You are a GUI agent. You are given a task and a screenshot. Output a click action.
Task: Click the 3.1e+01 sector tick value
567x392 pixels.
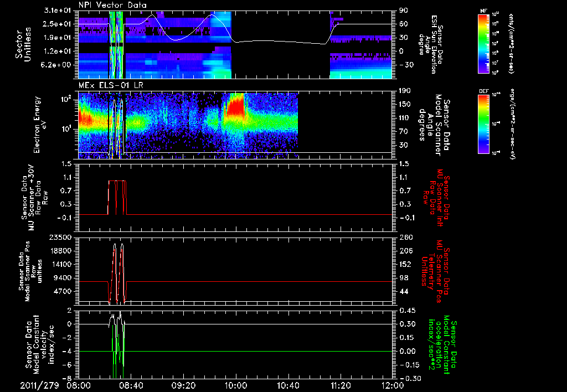[56, 11]
